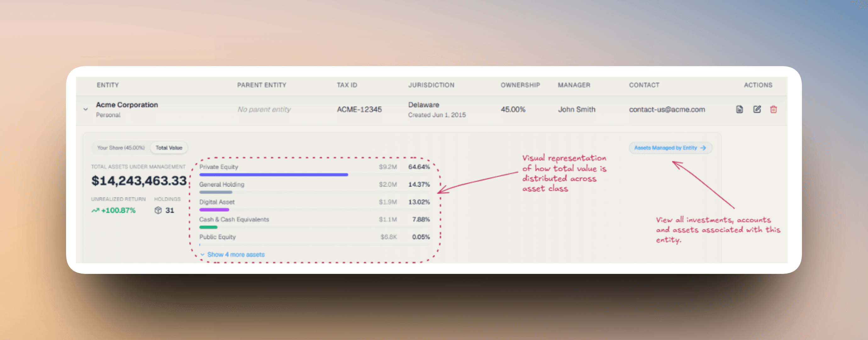This screenshot has width=868, height=340.
Task: Click manager name John Smith
Action: click(576, 109)
